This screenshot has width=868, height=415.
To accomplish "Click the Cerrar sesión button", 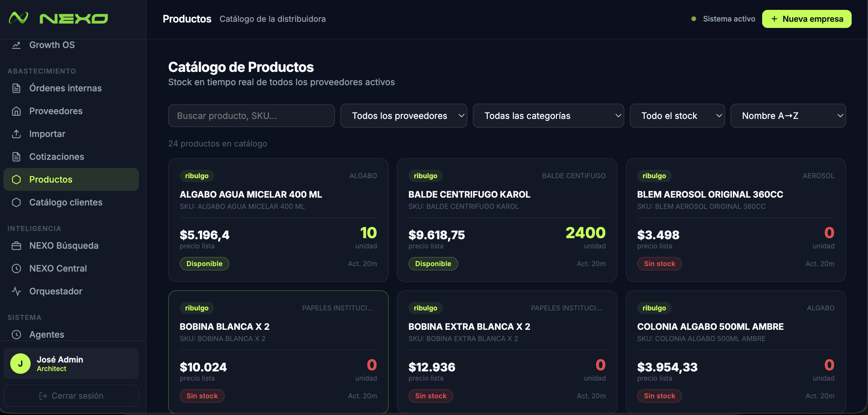I will 71,396.
